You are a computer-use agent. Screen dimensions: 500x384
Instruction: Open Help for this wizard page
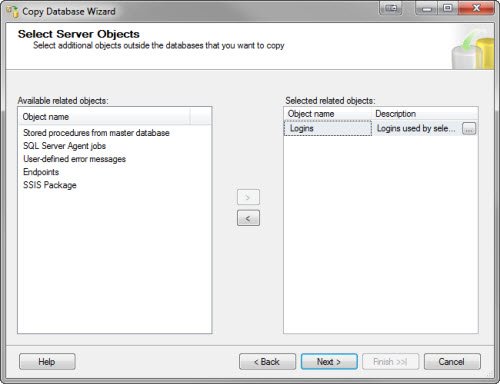(47, 362)
